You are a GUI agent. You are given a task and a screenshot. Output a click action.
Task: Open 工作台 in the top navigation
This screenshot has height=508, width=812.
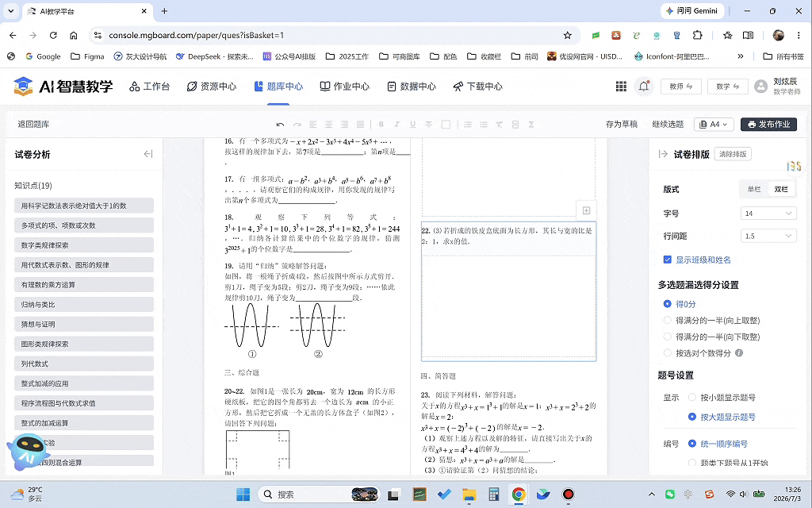click(150, 87)
